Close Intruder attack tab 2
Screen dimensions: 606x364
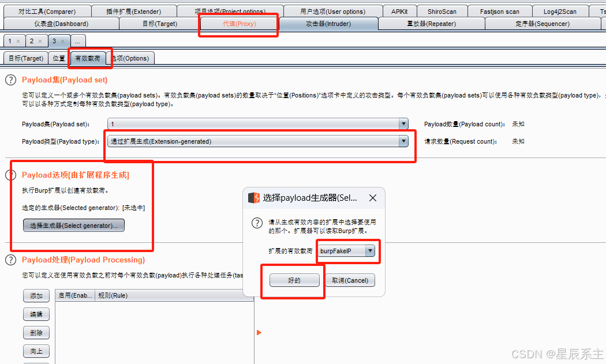tap(40, 41)
